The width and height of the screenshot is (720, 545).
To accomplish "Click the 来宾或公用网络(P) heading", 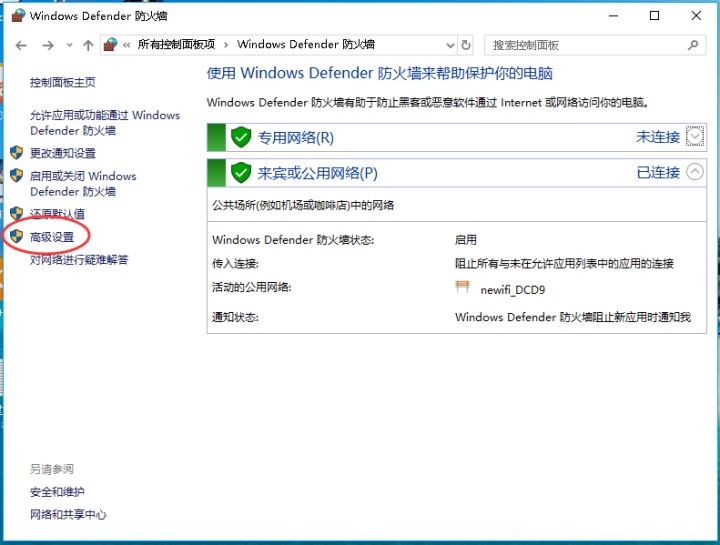I will pos(317,173).
